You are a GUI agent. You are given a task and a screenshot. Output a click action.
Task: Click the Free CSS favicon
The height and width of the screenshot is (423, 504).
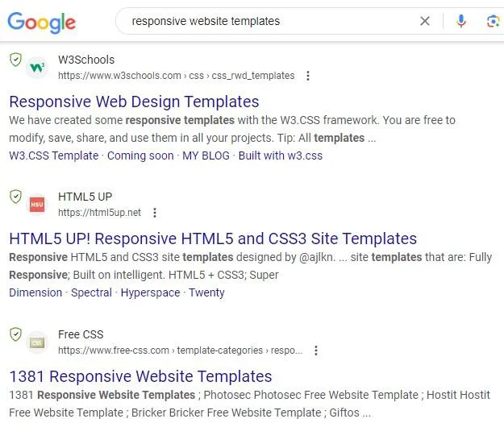(x=37, y=342)
